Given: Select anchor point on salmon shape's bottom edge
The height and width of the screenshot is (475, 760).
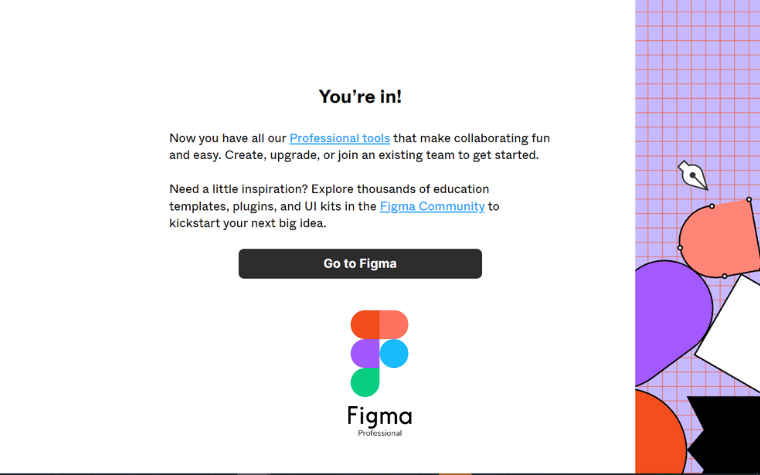Looking at the screenshot, I should click(x=725, y=276).
